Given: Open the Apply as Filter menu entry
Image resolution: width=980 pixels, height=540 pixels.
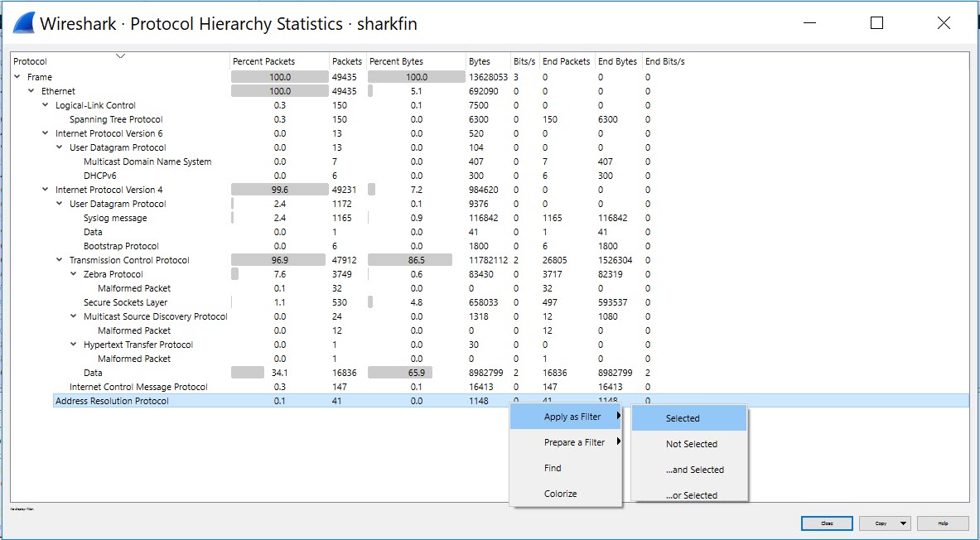Looking at the screenshot, I should click(x=572, y=417).
